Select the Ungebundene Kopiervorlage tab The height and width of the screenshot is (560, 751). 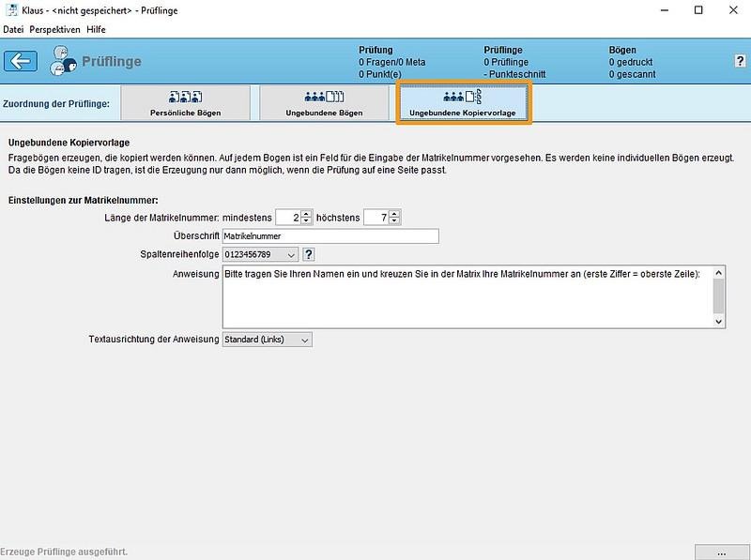click(463, 103)
